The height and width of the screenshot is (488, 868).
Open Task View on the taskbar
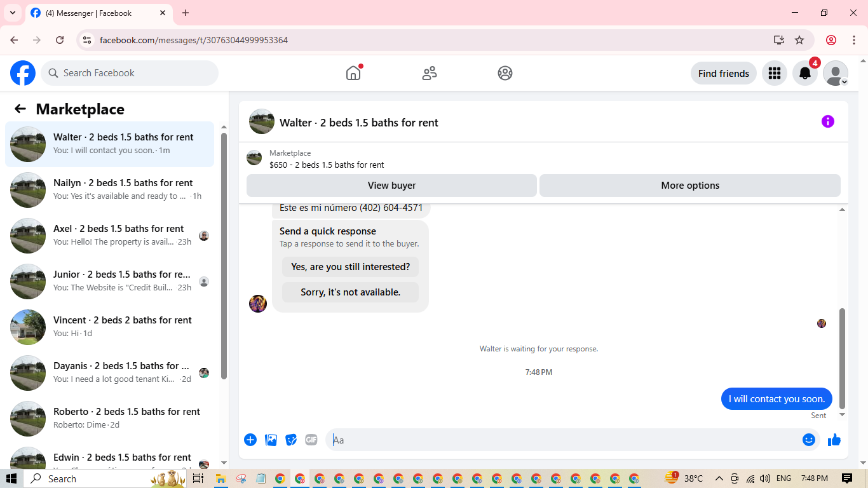pyautogui.click(x=198, y=478)
